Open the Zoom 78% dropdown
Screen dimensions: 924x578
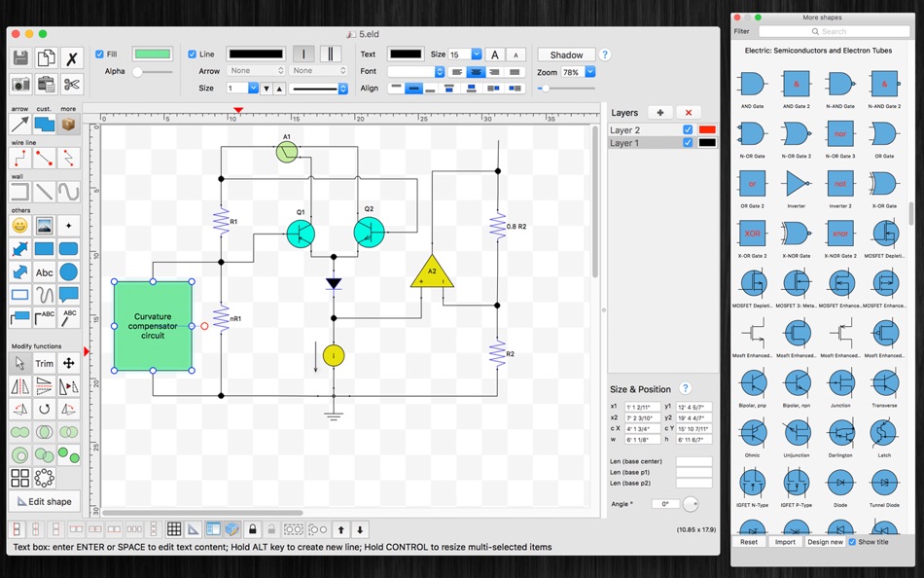point(589,72)
